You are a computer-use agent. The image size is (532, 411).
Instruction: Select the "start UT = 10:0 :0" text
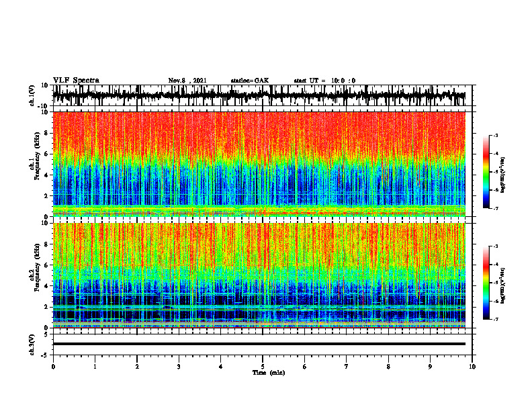coord(324,81)
